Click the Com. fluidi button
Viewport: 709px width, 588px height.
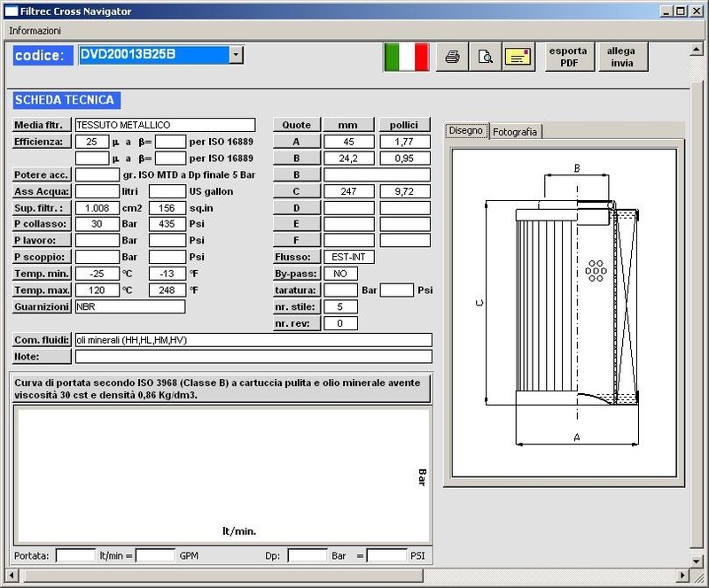(x=42, y=340)
